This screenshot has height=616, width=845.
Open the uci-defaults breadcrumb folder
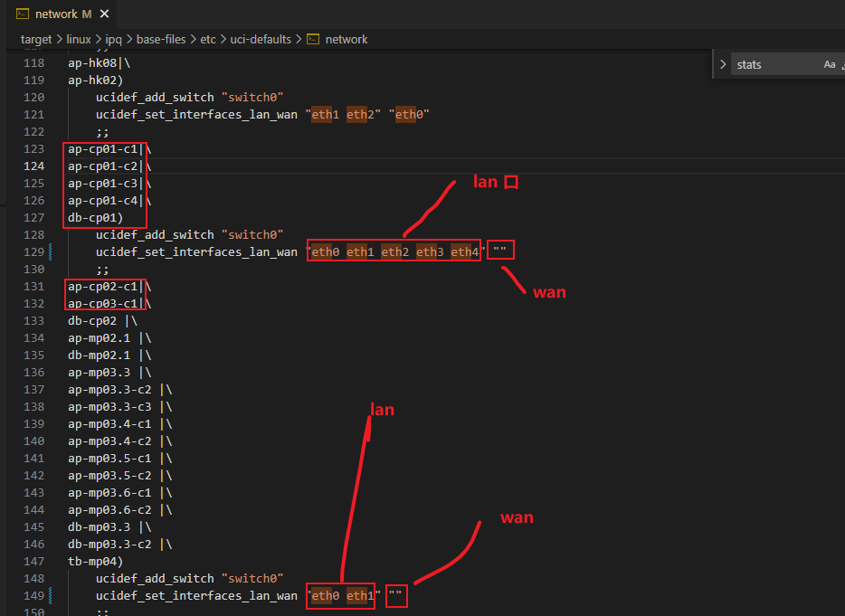click(261, 39)
